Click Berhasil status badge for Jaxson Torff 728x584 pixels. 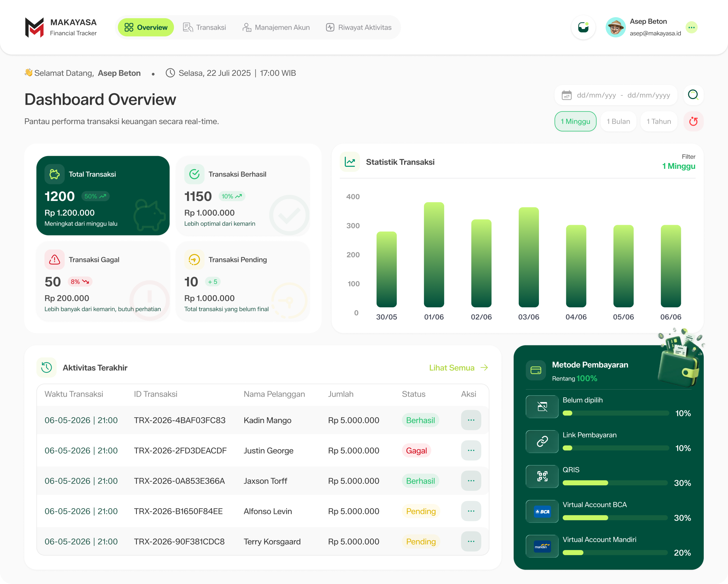[x=420, y=481]
